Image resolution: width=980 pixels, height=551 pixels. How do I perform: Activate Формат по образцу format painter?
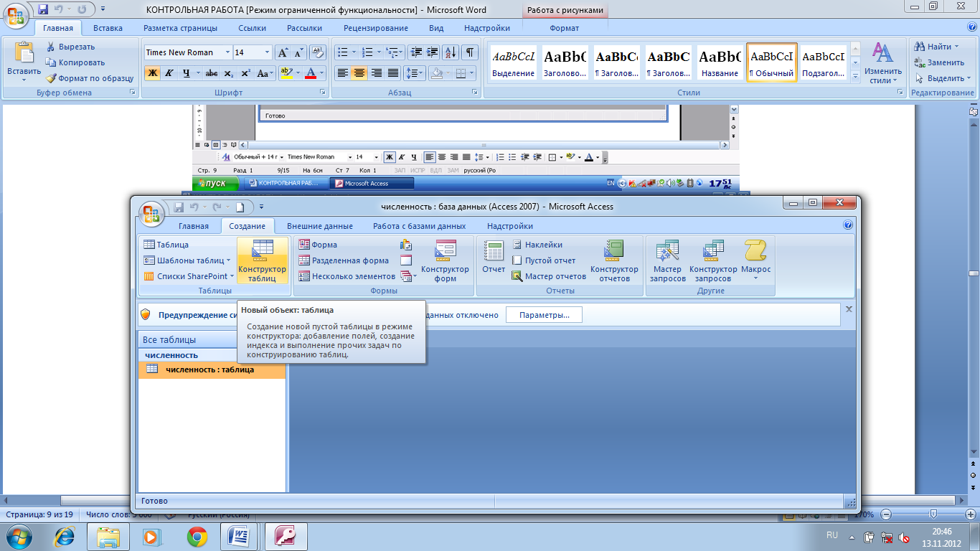click(x=90, y=78)
